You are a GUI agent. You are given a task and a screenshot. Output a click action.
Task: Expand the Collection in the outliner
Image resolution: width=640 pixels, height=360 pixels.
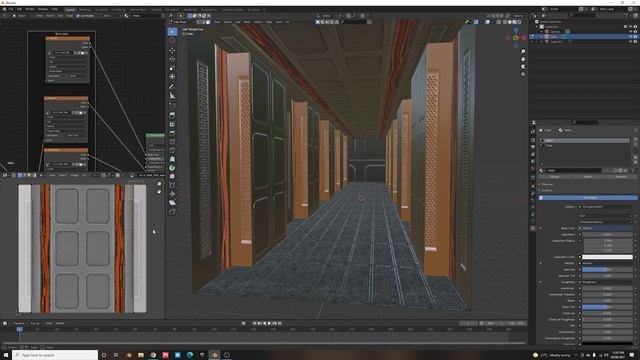point(537,27)
